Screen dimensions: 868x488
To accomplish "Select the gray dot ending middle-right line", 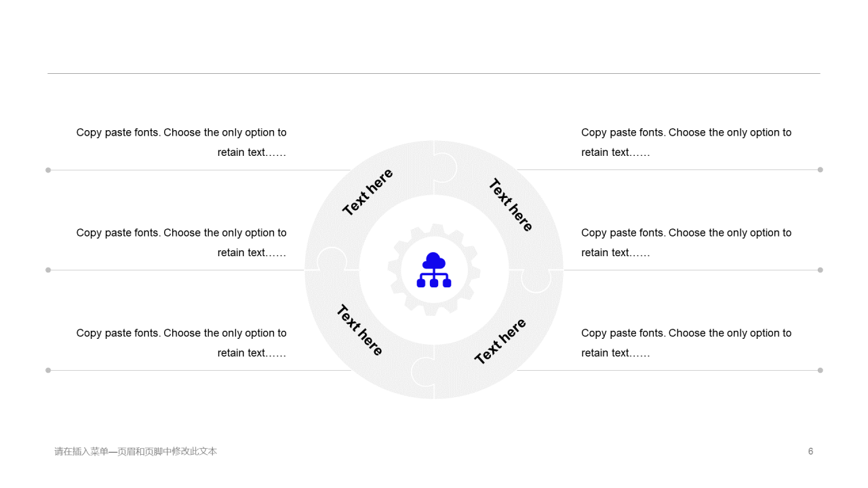I will point(820,270).
